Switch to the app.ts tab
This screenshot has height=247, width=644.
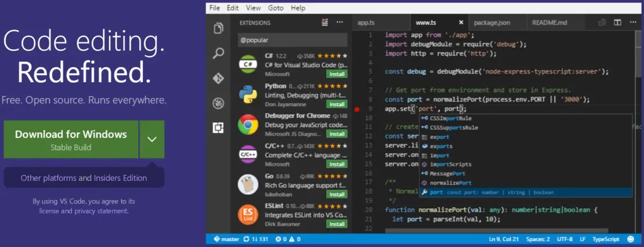coord(381,23)
